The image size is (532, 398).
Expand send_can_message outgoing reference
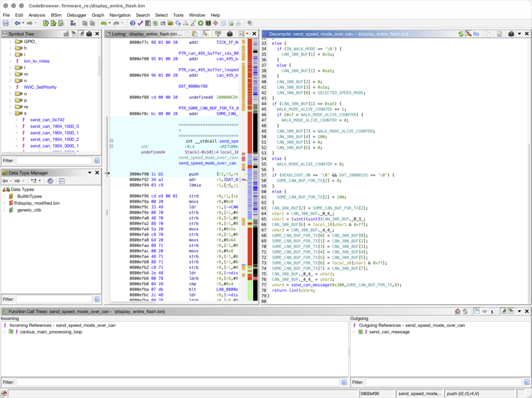tap(353, 332)
